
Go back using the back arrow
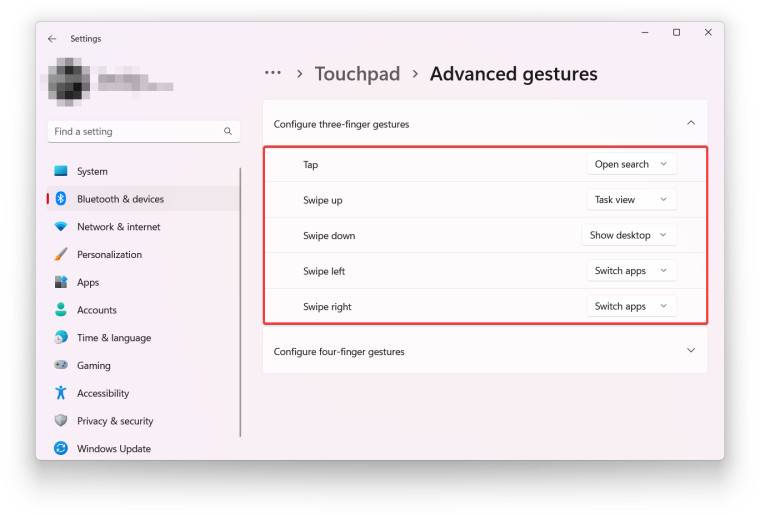point(52,39)
